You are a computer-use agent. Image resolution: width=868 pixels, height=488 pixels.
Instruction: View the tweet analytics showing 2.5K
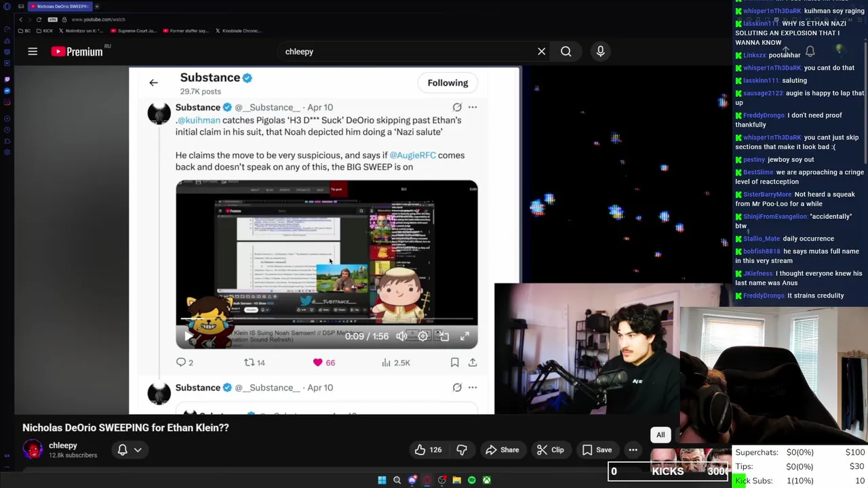click(396, 363)
